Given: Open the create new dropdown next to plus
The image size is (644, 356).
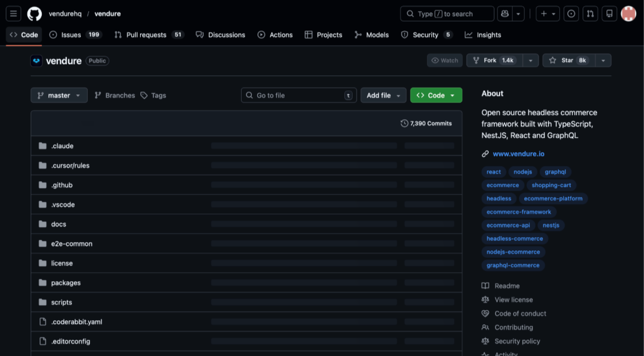Looking at the screenshot, I should [547, 13].
